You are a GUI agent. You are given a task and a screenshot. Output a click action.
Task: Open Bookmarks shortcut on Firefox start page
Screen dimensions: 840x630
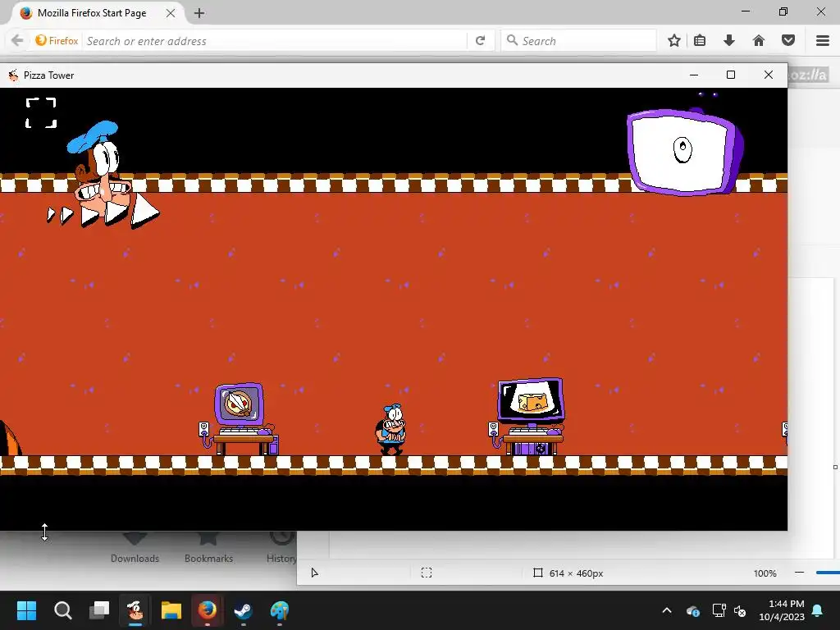tap(208, 547)
